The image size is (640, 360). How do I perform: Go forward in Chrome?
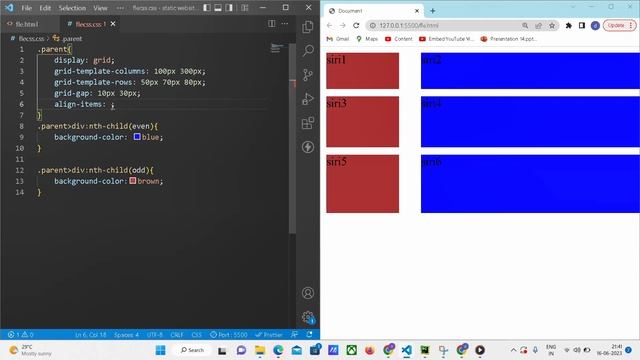pos(342,25)
